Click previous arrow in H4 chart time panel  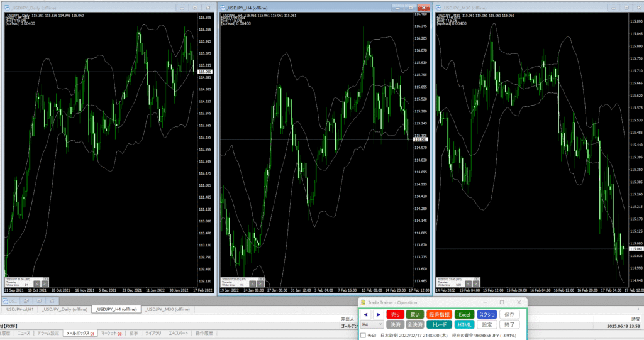252,283
